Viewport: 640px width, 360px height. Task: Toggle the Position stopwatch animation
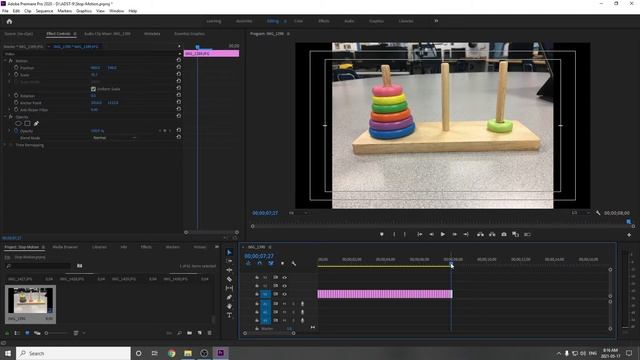[16, 68]
